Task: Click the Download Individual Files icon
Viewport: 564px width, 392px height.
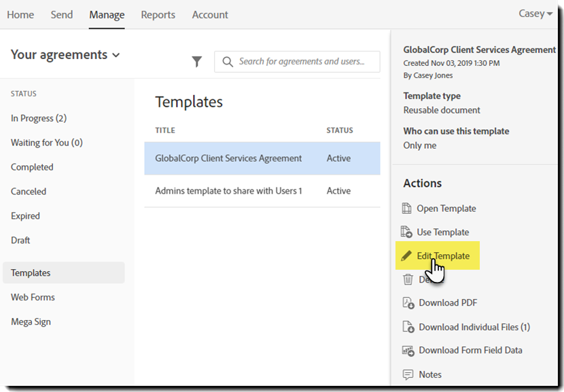Action: pos(408,327)
